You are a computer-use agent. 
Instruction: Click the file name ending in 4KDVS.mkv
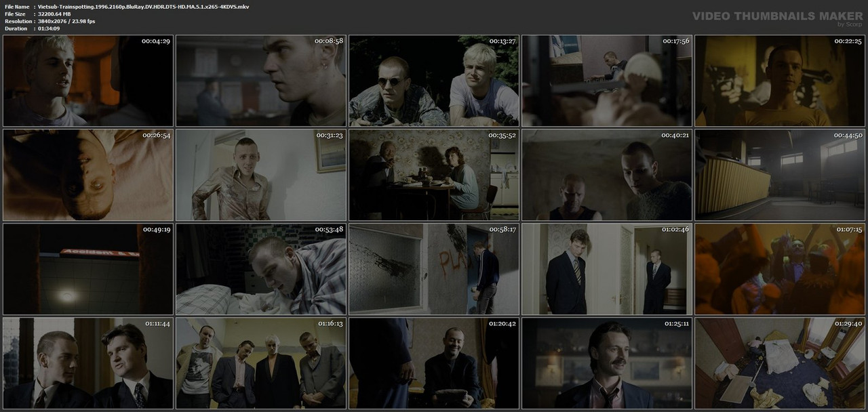(x=144, y=6)
